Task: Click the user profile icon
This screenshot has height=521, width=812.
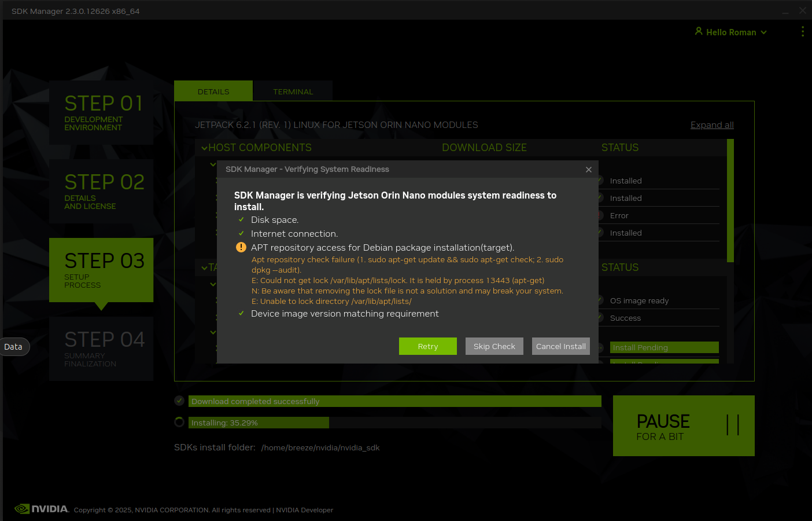Action: point(699,31)
